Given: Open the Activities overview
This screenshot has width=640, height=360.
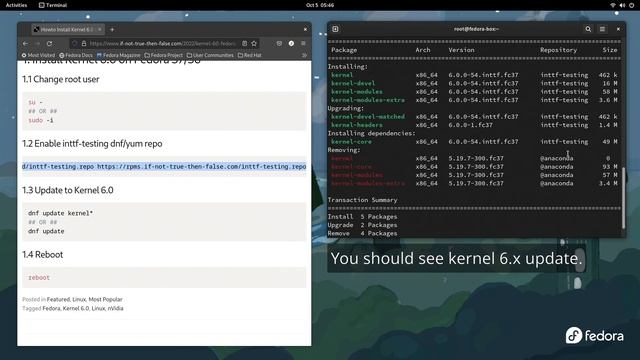Looking at the screenshot, I should [x=16, y=5].
